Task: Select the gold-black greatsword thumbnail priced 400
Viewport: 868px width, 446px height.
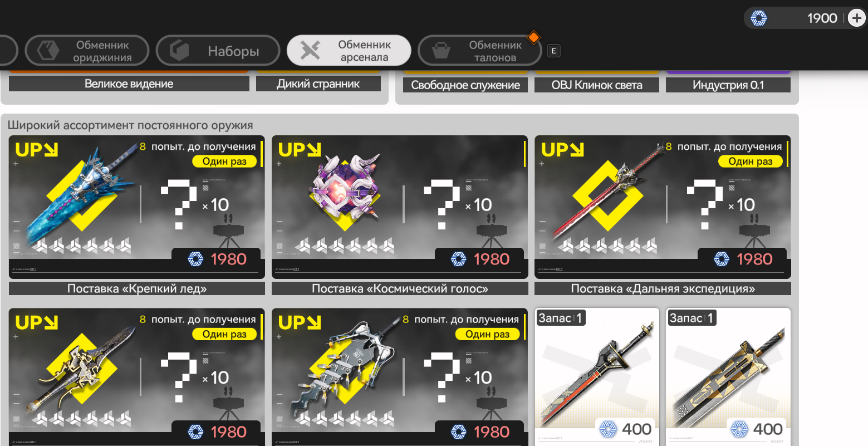Action: click(728, 376)
